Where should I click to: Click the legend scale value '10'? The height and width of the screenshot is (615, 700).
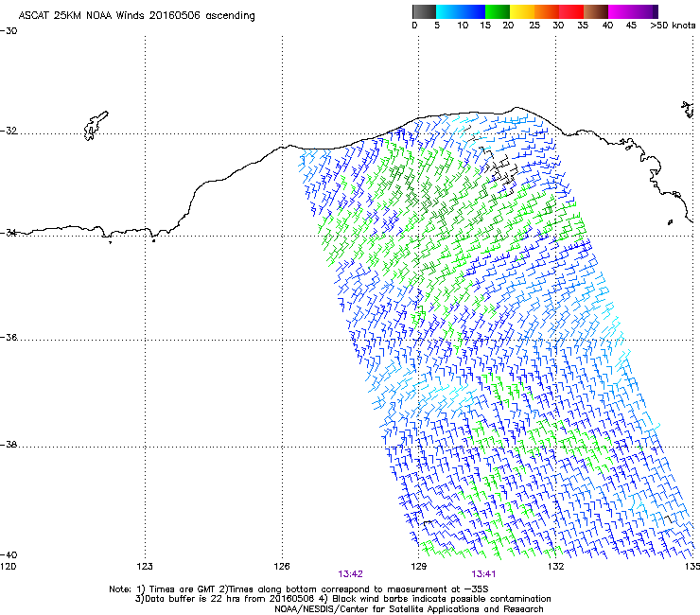pos(463,26)
